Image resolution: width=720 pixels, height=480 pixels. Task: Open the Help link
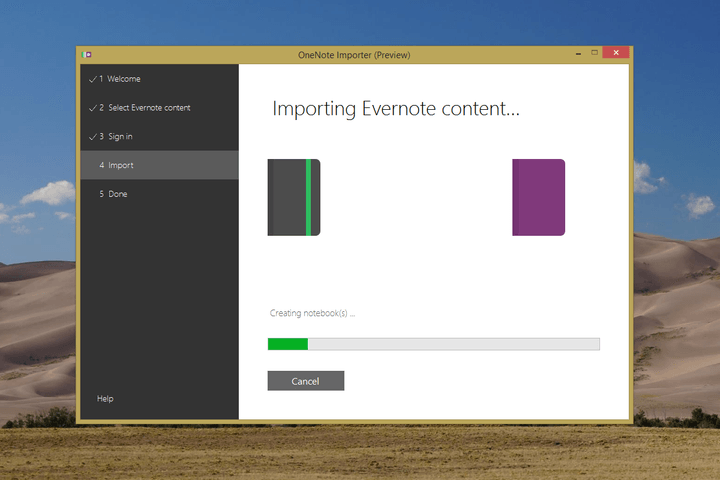click(x=105, y=399)
